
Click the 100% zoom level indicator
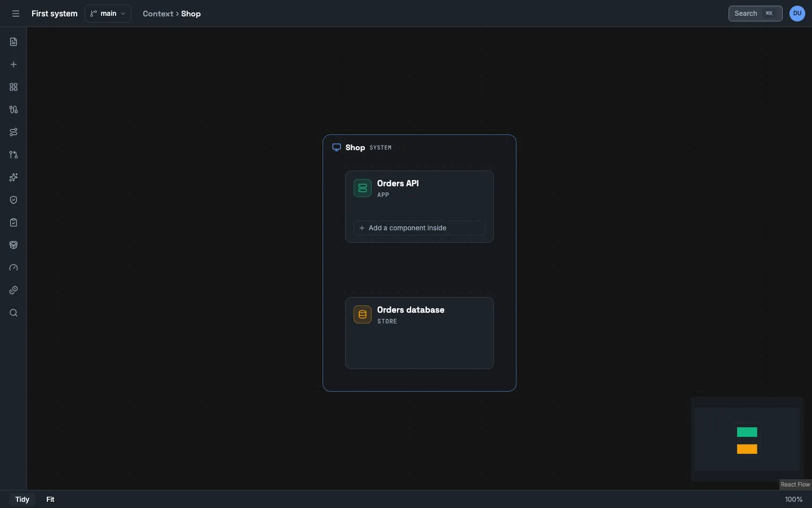click(793, 500)
